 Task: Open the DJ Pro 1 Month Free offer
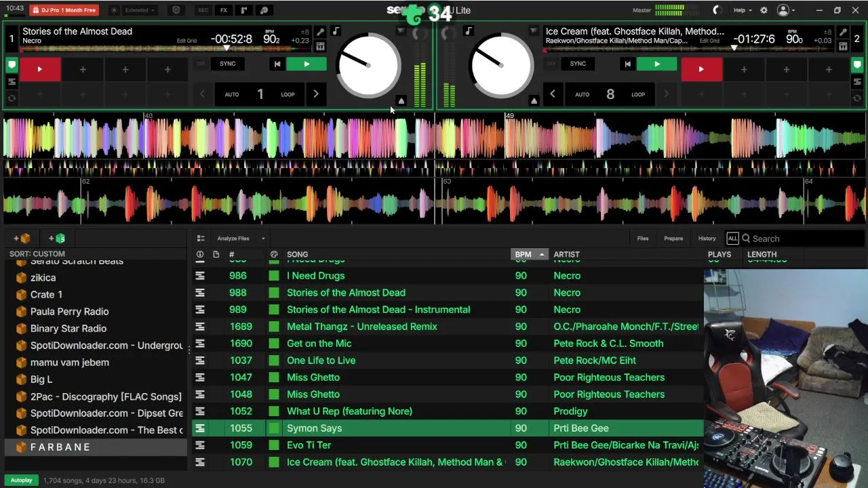(x=64, y=10)
